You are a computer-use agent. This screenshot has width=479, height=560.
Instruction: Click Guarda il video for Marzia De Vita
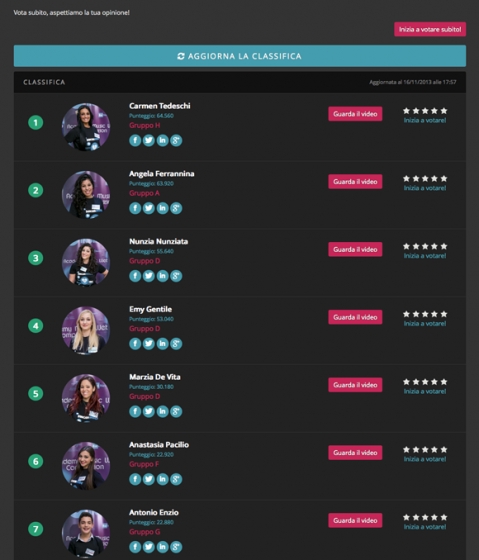355,385
